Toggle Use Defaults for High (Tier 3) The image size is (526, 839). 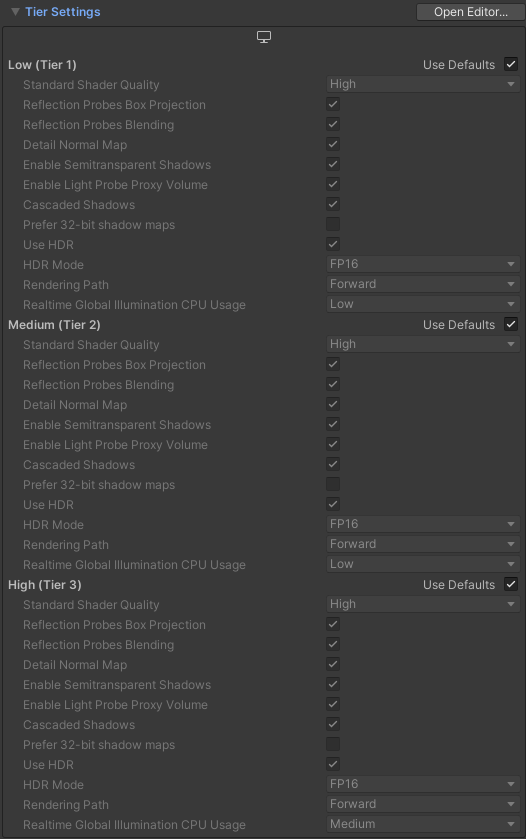point(511,585)
